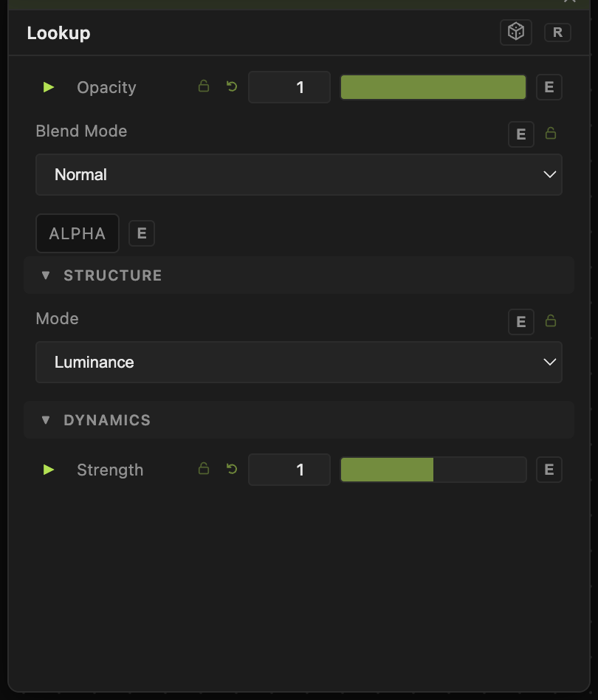Click the Strength slider bar

click(433, 470)
